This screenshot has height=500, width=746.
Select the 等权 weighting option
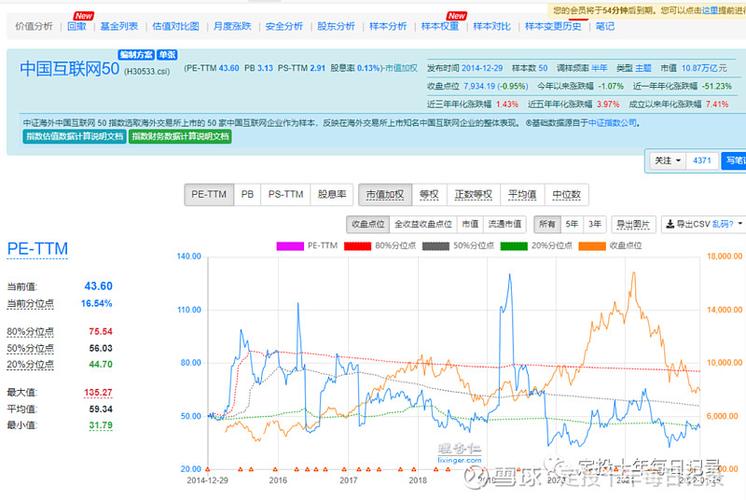(429, 195)
